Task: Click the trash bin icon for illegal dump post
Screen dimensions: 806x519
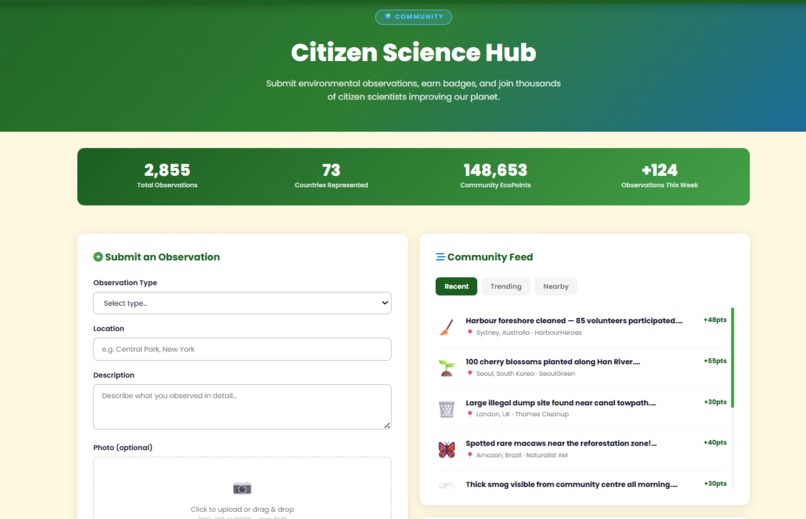Action: click(x=447, y=409)
